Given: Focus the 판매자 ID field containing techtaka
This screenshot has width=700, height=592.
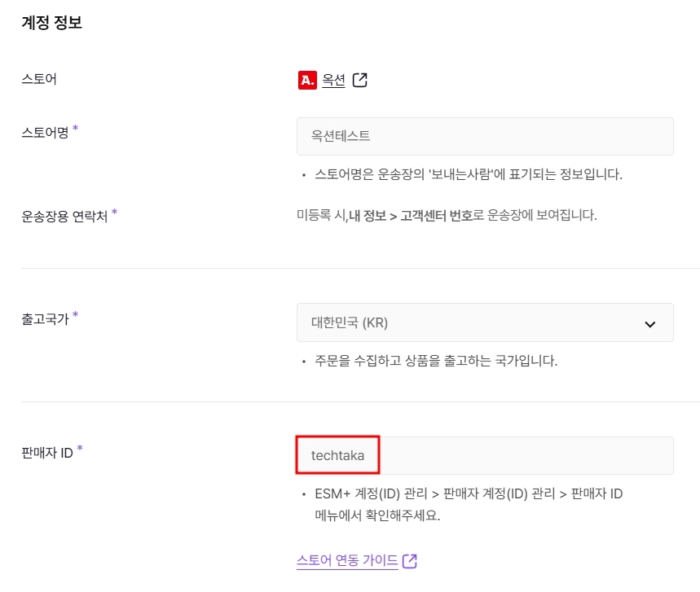Looking at the screenshot, I should [485, 455].
